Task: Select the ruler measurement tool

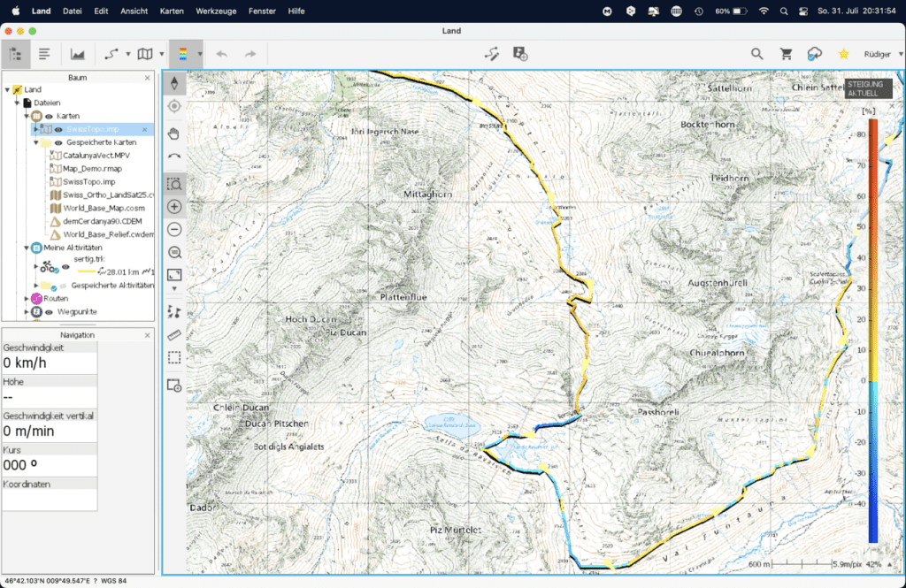Action: pyautogui.click(x=174, y=335)
